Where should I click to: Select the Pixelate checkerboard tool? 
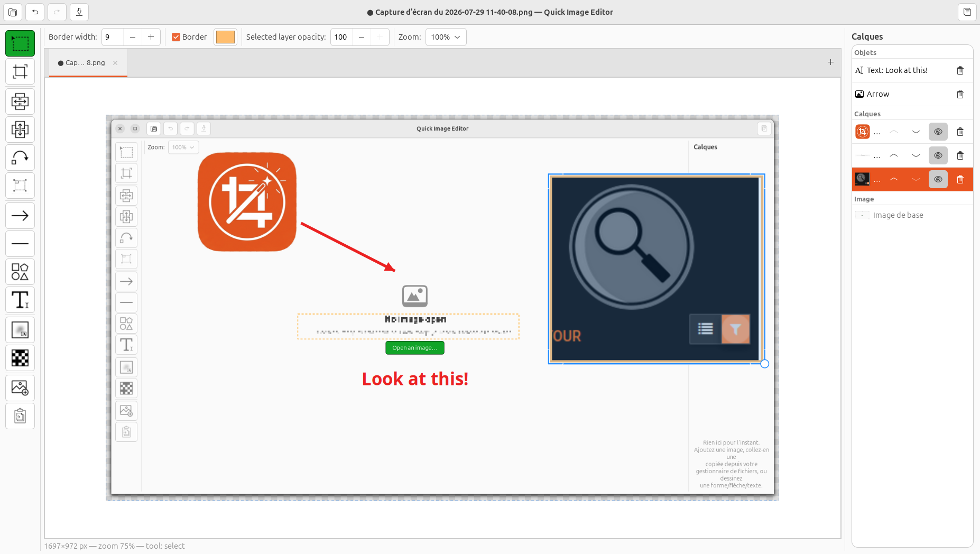(20, 358)
